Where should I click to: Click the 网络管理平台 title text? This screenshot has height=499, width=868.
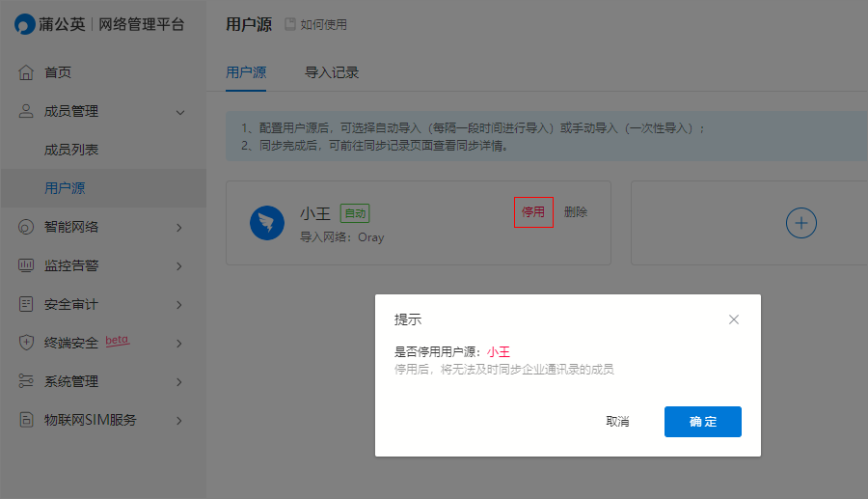(142, 24)
